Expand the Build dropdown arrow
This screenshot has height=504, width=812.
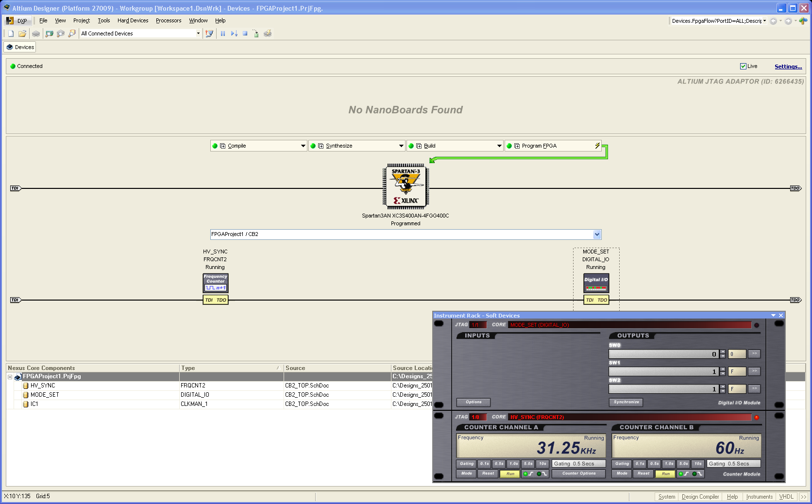tap(499, 146)
